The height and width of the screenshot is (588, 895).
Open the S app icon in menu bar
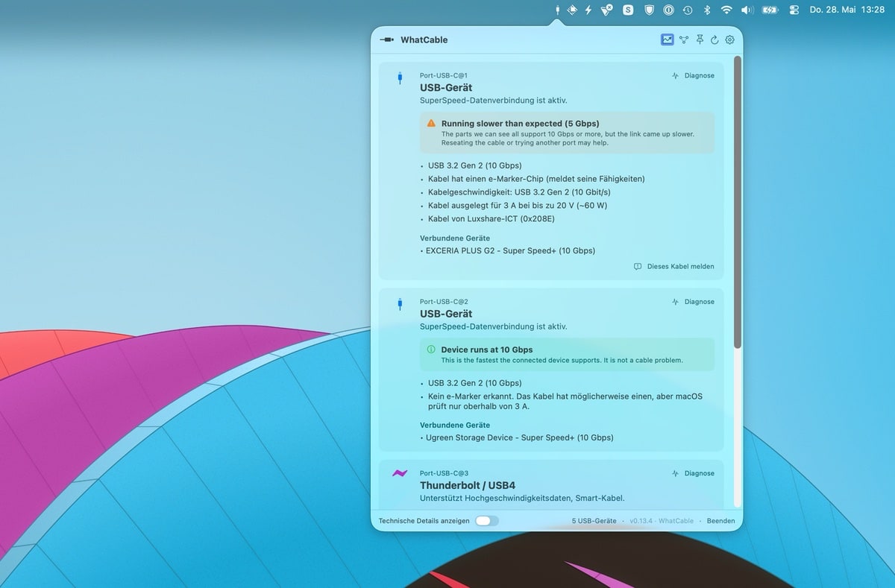point(629,10)
